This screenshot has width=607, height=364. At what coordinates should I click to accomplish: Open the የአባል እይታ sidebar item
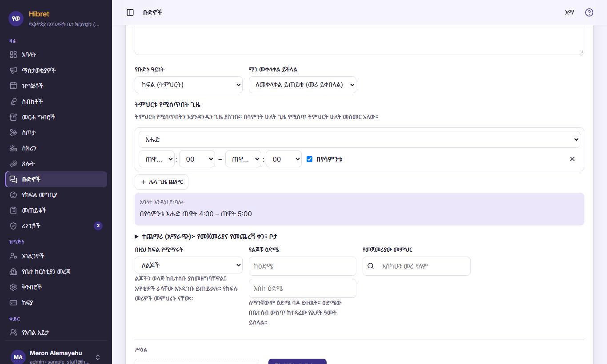click(56, 332)
